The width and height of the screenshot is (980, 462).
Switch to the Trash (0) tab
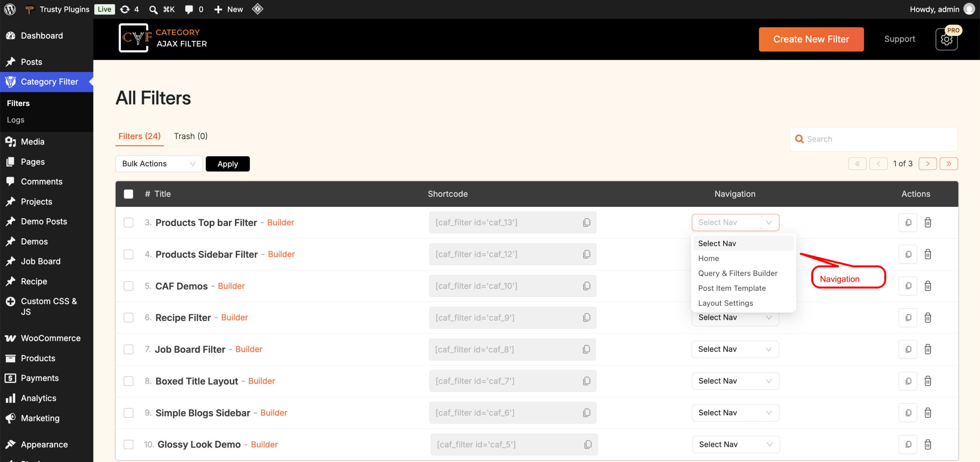tap(191, 136)
